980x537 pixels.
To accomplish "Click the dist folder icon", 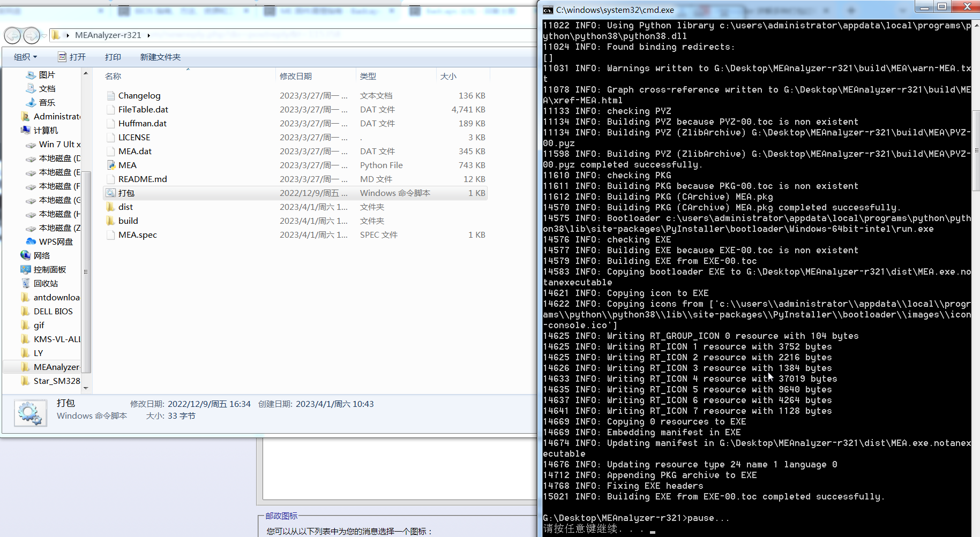I will (x=111, y=207).
